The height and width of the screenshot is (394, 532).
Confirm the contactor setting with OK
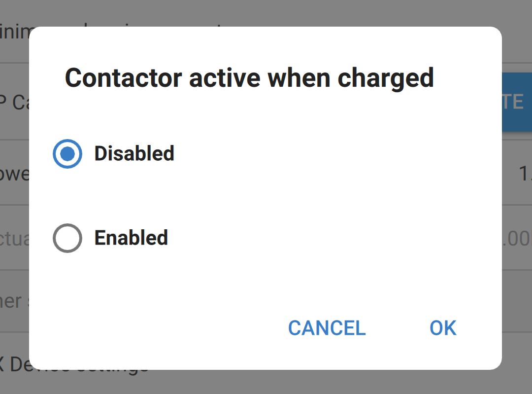pos(442,328)
